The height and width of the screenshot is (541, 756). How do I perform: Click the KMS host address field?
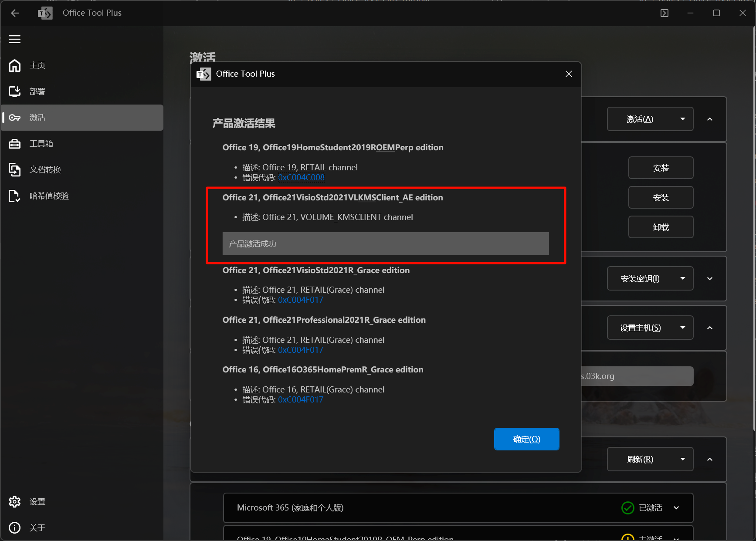637,376
